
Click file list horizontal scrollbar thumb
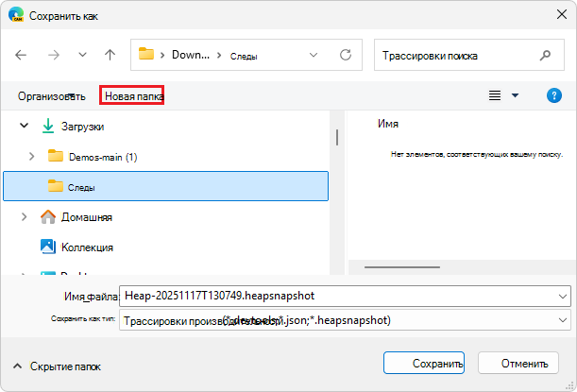coord(402,267)
